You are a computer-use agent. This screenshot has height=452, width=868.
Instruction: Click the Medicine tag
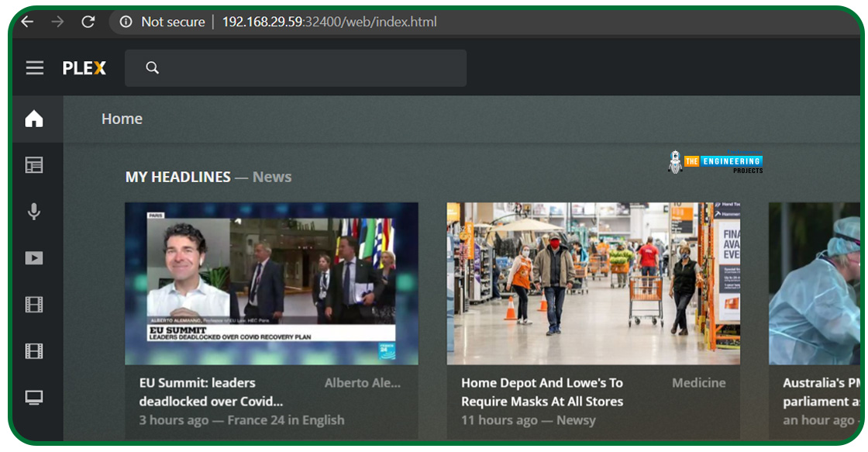[698, 383]
